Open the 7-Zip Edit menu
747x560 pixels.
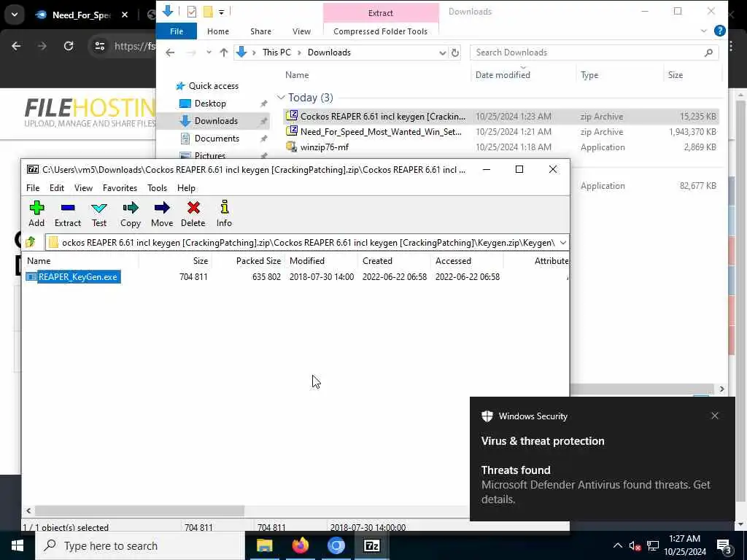pos(57,188)
